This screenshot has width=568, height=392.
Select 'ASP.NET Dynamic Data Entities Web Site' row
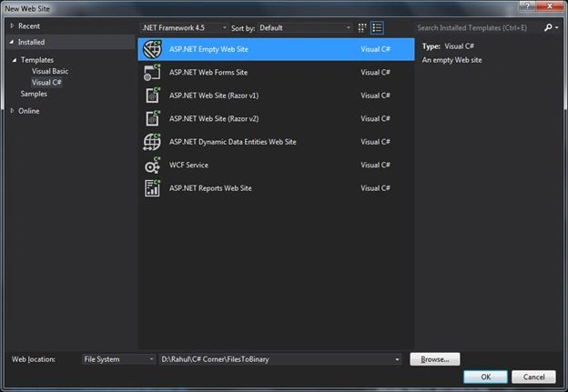tap(276, 142)
